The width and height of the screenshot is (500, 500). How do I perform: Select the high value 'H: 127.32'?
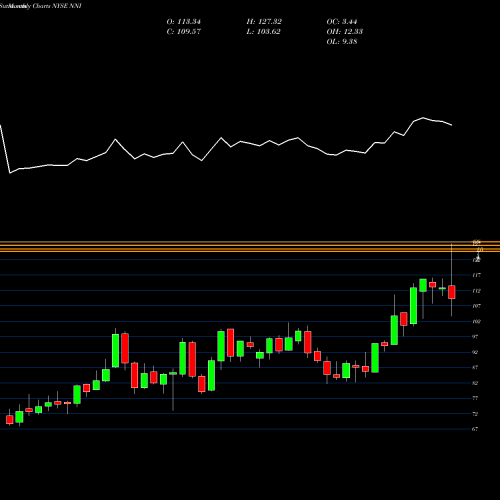[x=264, y=22]
